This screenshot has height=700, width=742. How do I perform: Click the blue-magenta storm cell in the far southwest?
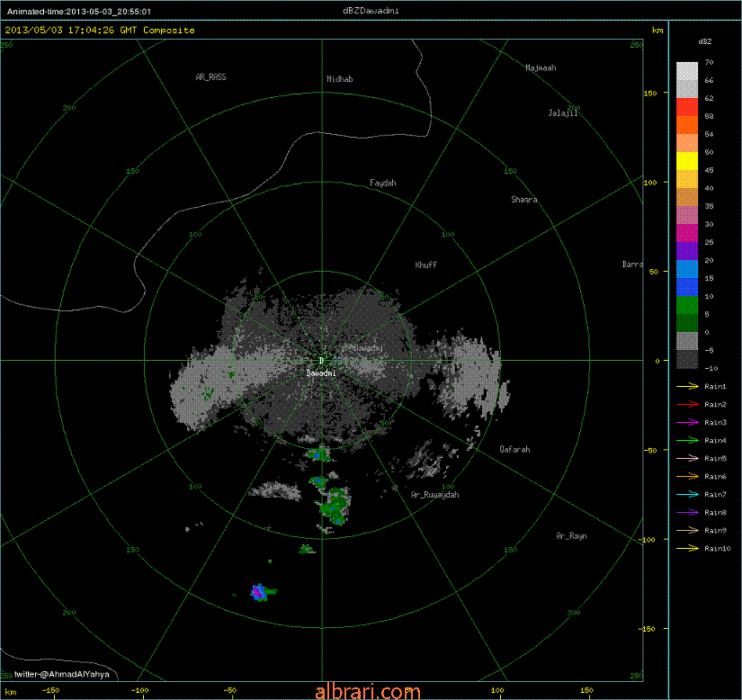tap(258, 592)
